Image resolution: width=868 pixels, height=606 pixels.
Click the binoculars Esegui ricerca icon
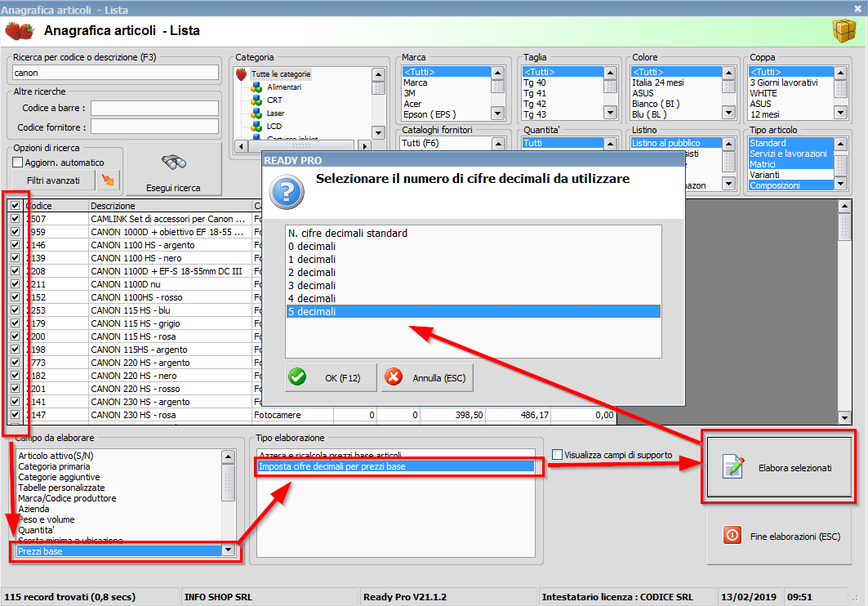(x=173, y=163)
